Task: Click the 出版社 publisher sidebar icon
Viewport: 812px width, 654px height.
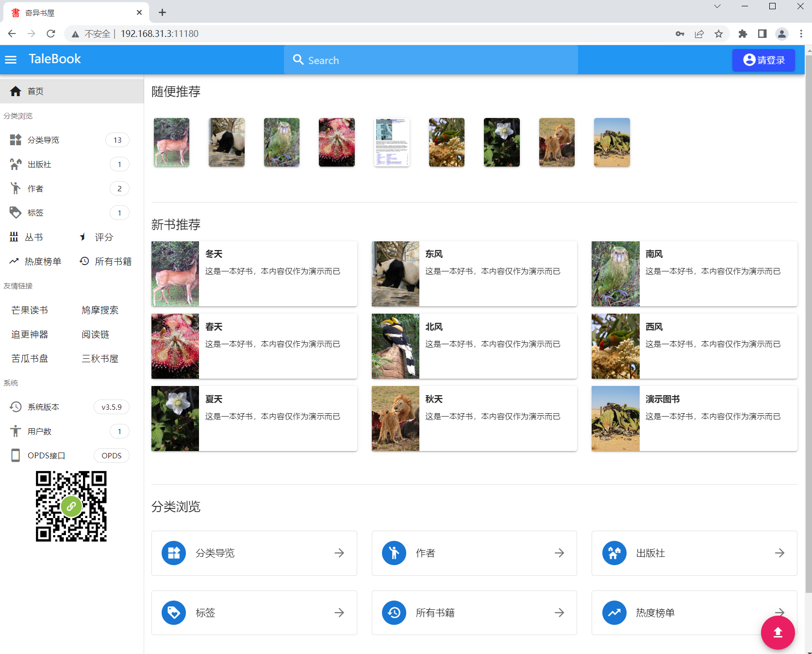Action: pyautogui.click(x=16, y=164)
